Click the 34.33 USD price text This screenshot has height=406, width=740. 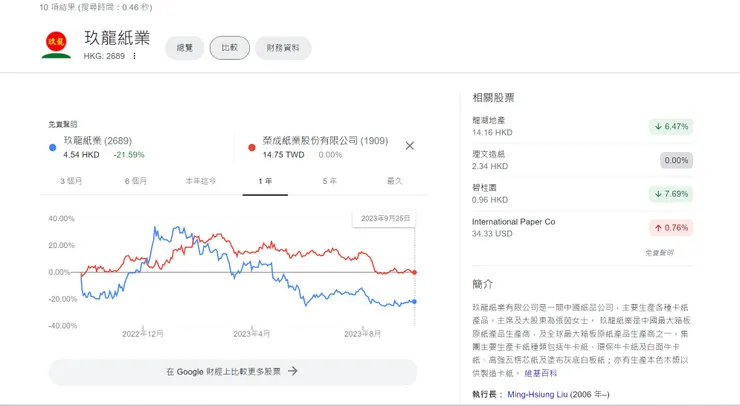[492, 234]
